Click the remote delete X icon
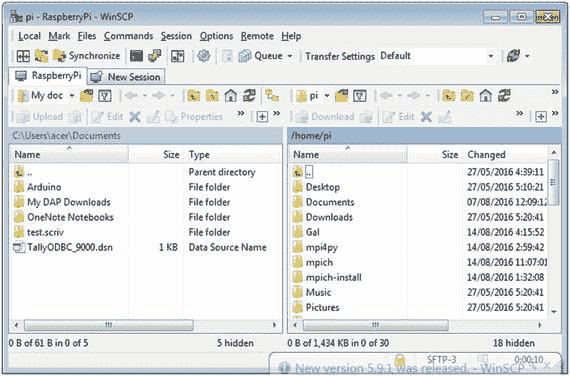 [426, 117]
